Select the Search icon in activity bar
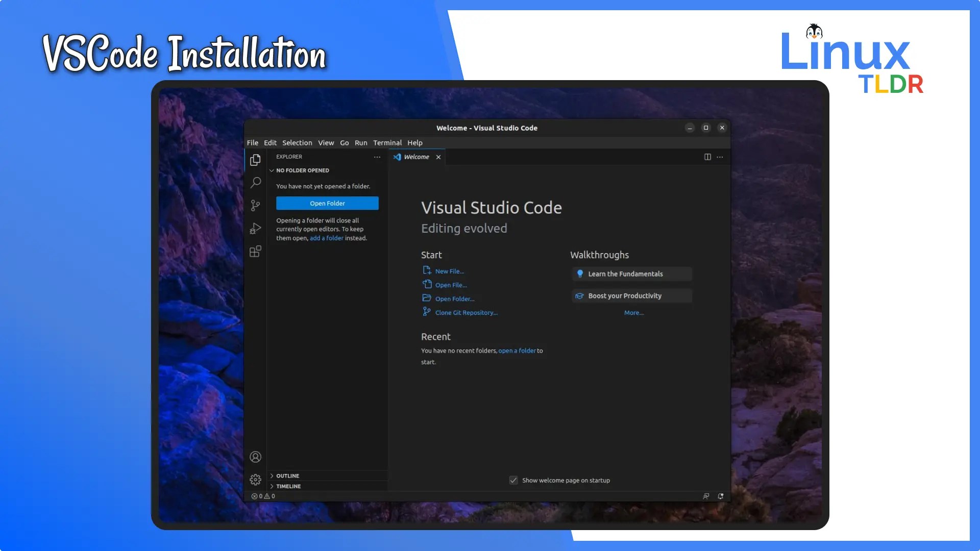The height and width of the screenshot is (551, 980). tap(255, 183)
